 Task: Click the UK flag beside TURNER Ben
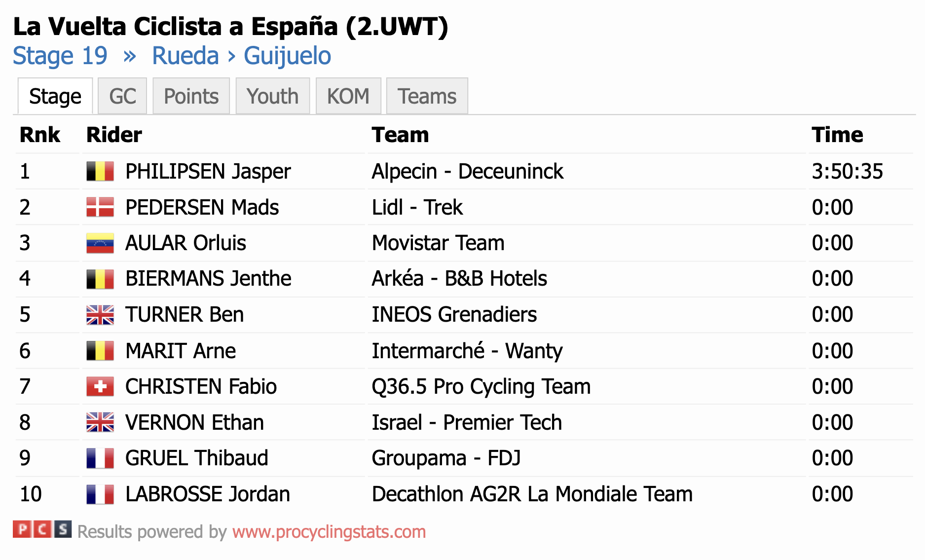point(100,315)
